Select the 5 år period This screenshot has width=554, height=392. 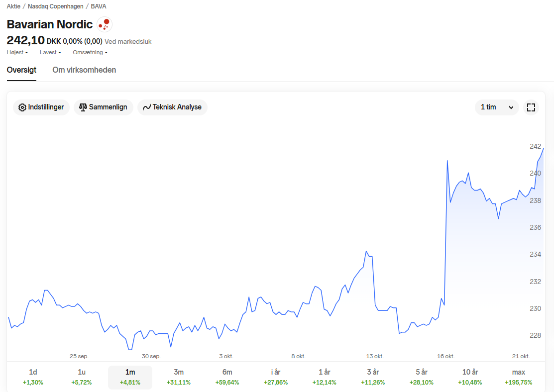click(x=422, y=377)
